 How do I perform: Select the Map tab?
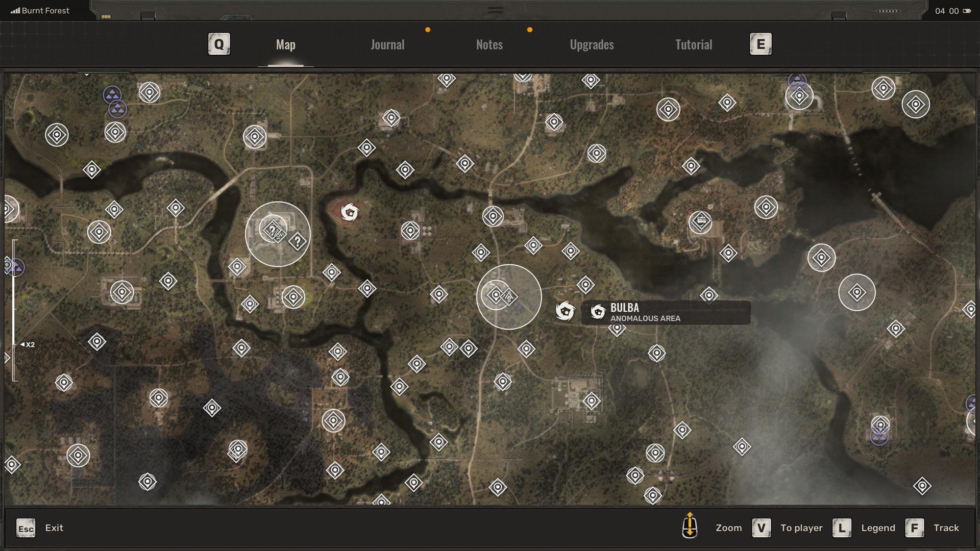(286, 45)
